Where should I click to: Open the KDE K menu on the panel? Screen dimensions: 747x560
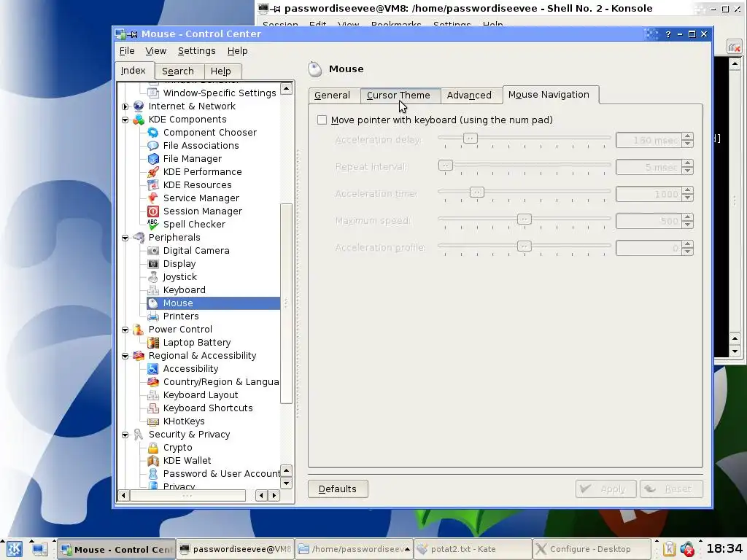[14, 550]
